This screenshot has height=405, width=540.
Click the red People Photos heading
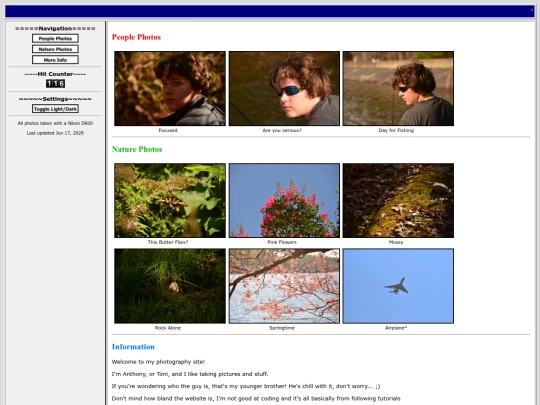136,37
